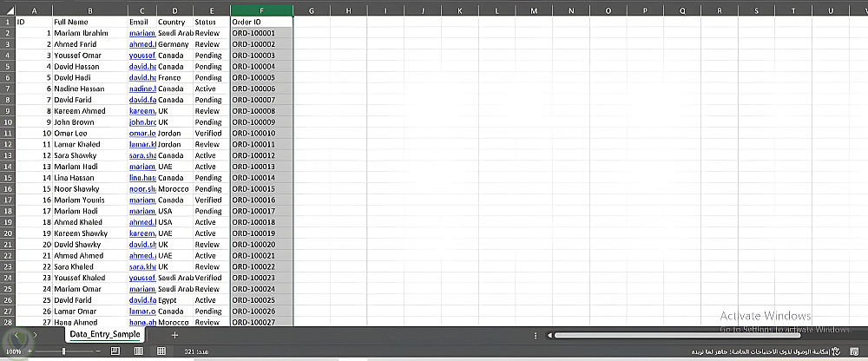Open hana.ah email link
Viewport: 868px width, 361px height.
[142, 322]
